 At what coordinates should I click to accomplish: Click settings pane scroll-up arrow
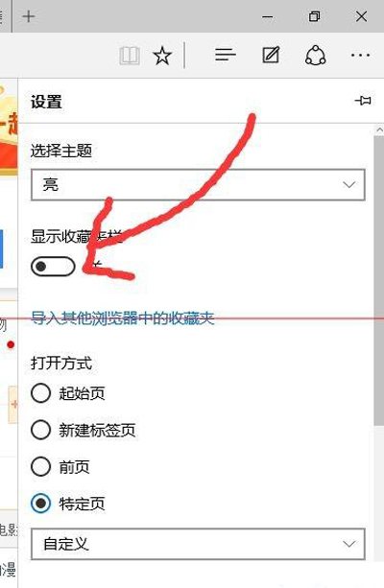pos(379,130)
